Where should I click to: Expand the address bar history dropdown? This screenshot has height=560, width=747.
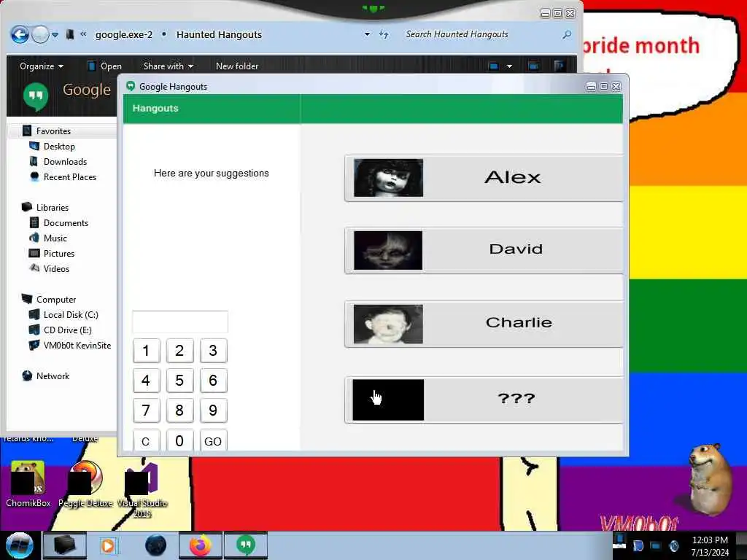click(368, 34)
